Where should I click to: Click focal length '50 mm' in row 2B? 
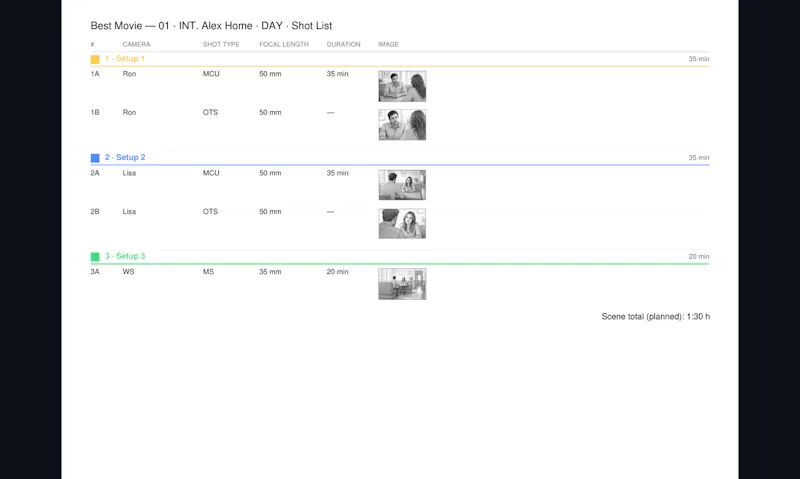(x=270, y=211)
